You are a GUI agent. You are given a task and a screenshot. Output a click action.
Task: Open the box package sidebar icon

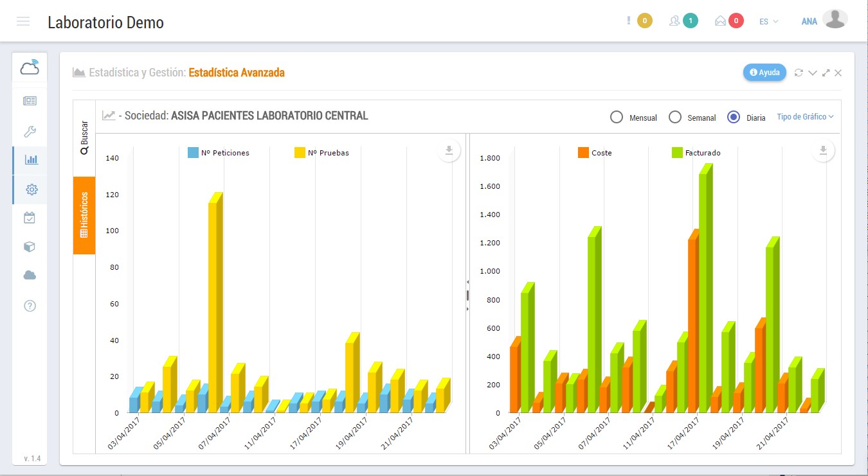(x=30, y=247)
